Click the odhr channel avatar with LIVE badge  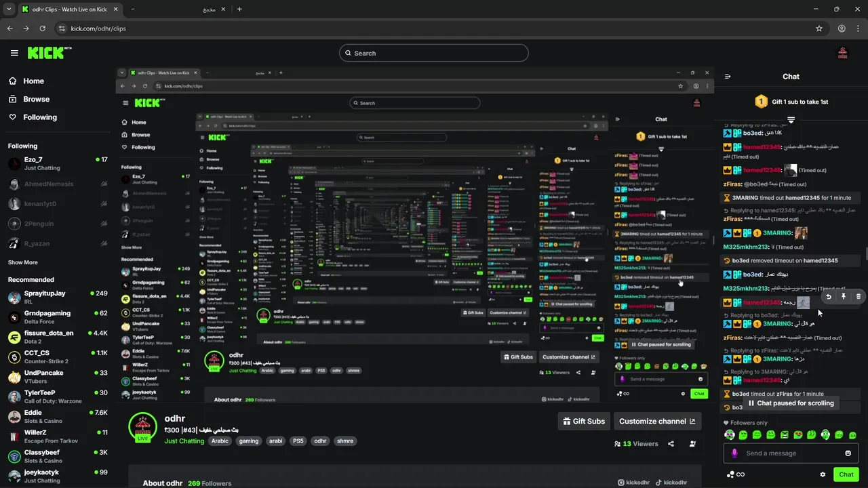[x=142, y=428]
